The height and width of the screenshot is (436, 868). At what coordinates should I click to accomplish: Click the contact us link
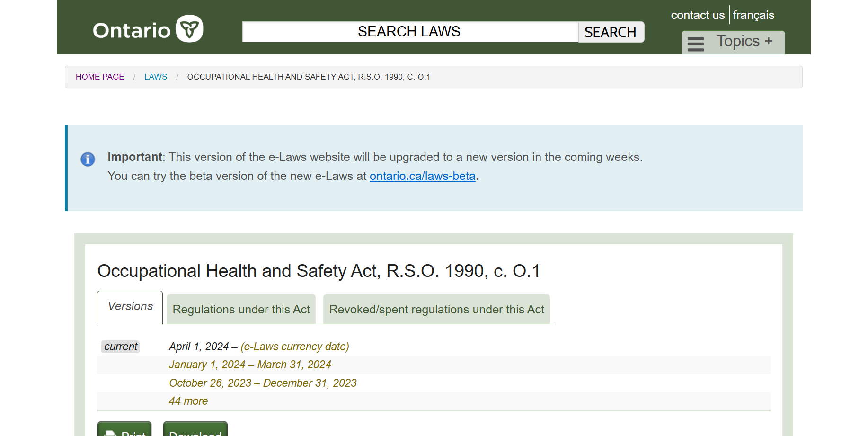(697, 15)
